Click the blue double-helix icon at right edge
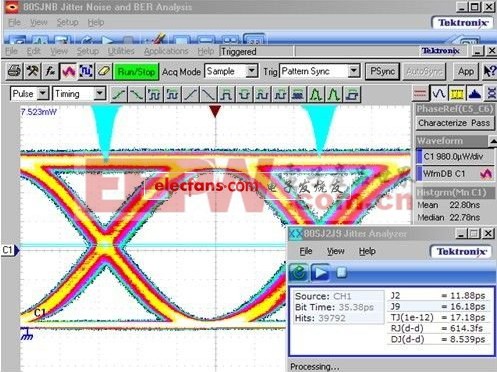This screenshot has width=497, height=372. pos(491,94)
